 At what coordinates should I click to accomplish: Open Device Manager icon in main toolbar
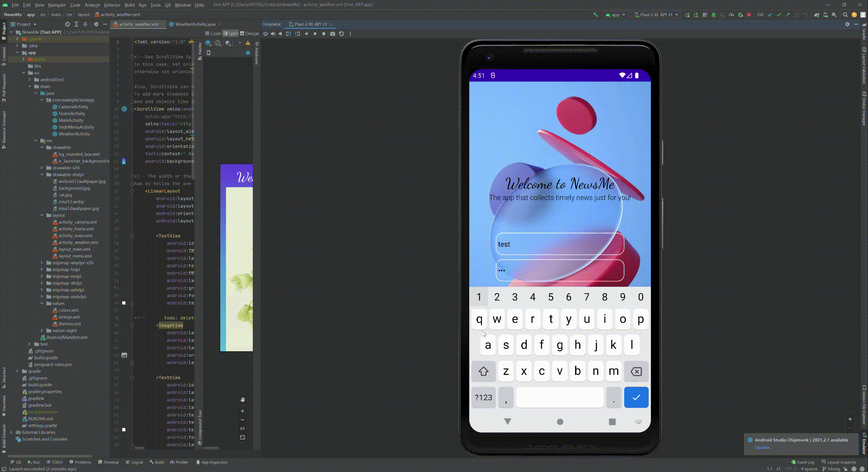826,15
